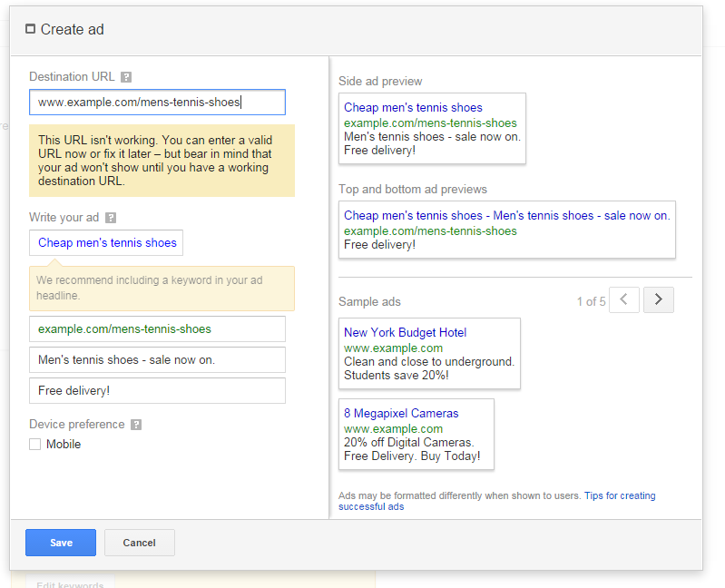Click the Save button
Image resolution: width=725 pixels, height=588 pixels.
coord(61,543)
